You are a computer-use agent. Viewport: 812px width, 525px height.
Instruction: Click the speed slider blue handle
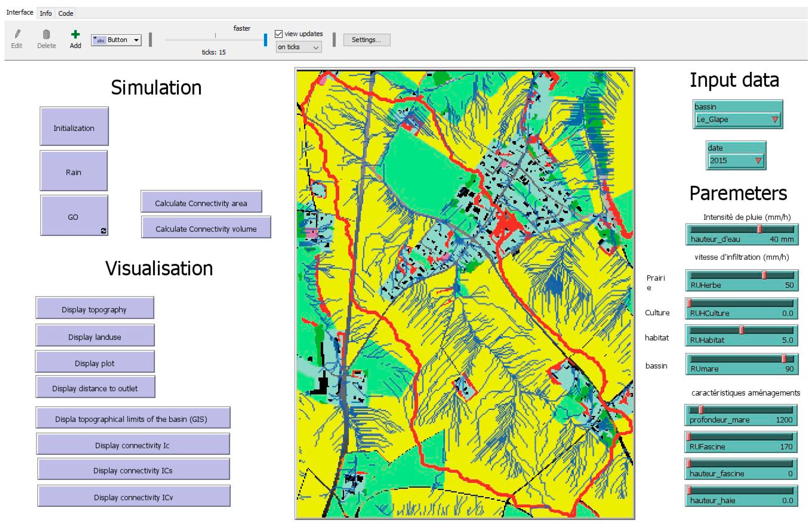pyautogui.click(x=265, y=40)
